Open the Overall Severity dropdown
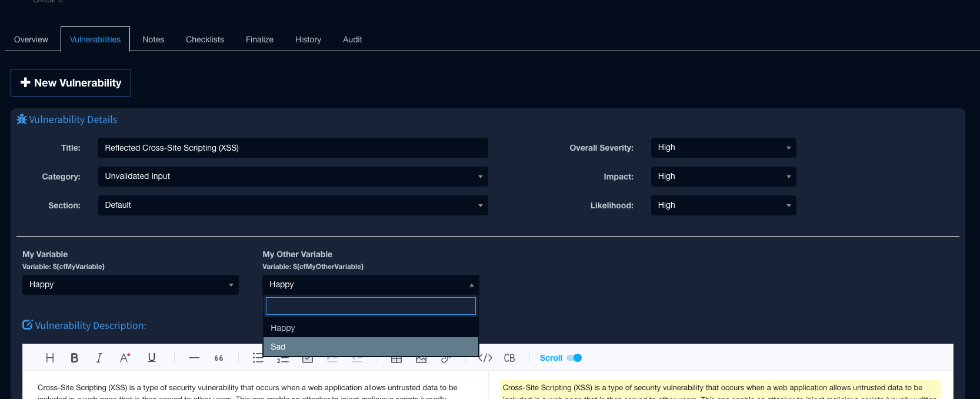This screenshot has height=399, width=980. (x=724, y=148)
